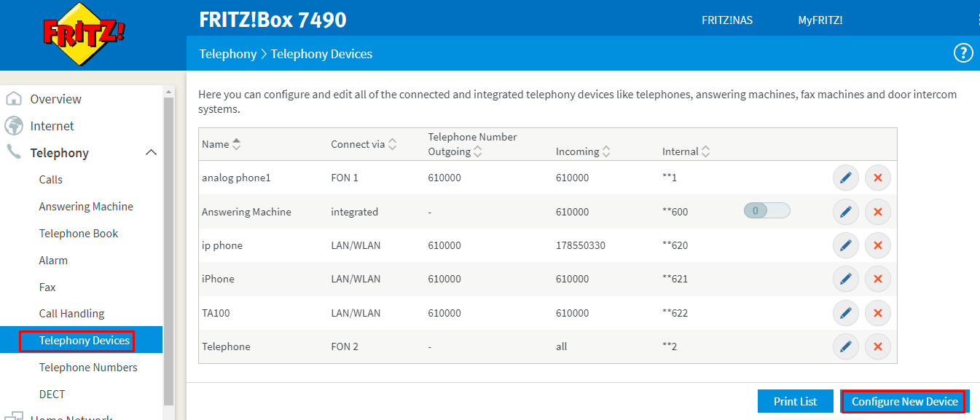Click the Internet globe icon
Viewport: 980px width, 420px height.
pos(14,126)
